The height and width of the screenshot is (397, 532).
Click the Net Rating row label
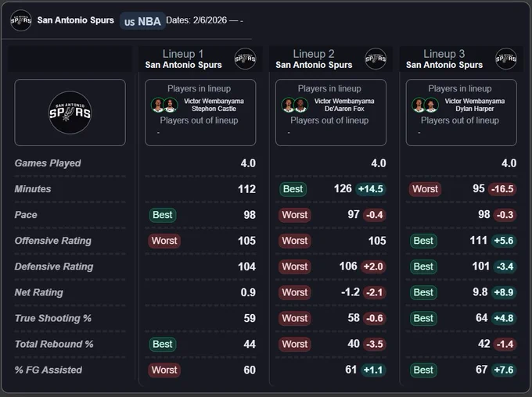39,292
